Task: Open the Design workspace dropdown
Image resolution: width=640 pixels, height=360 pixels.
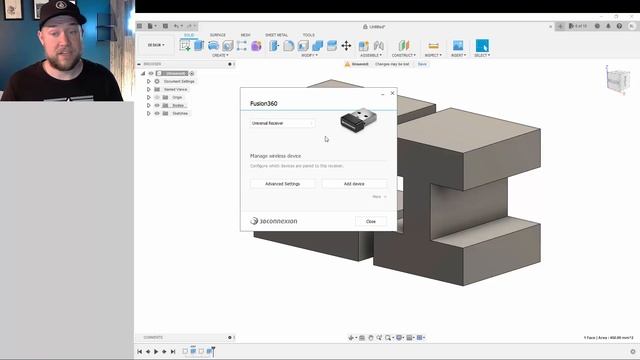Action: click(156, 45)
